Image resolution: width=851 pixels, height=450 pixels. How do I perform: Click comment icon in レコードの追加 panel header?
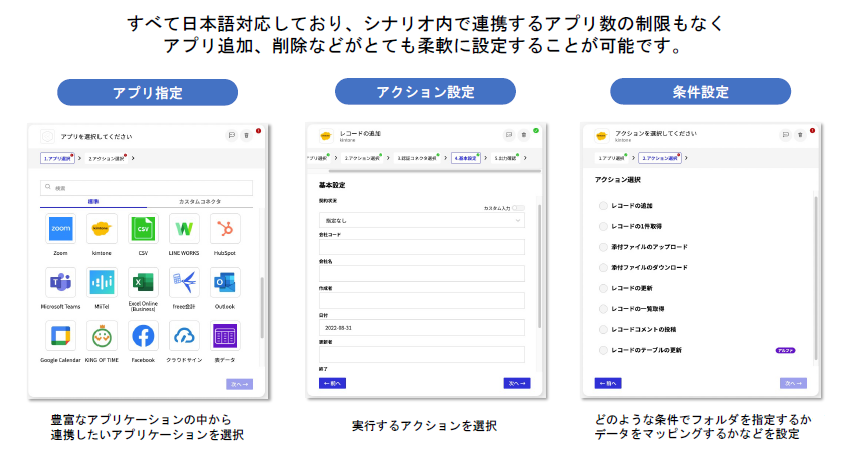coord(509,134)
